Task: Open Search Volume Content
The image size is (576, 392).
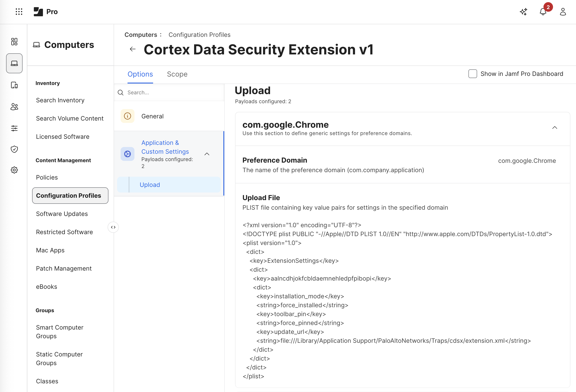Action: pos(70,118)
